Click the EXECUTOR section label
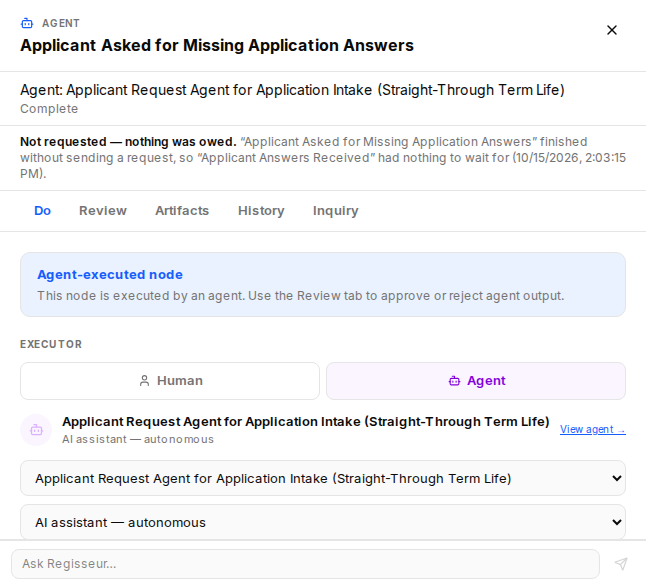The image size is (646, 584). (51, 344)
